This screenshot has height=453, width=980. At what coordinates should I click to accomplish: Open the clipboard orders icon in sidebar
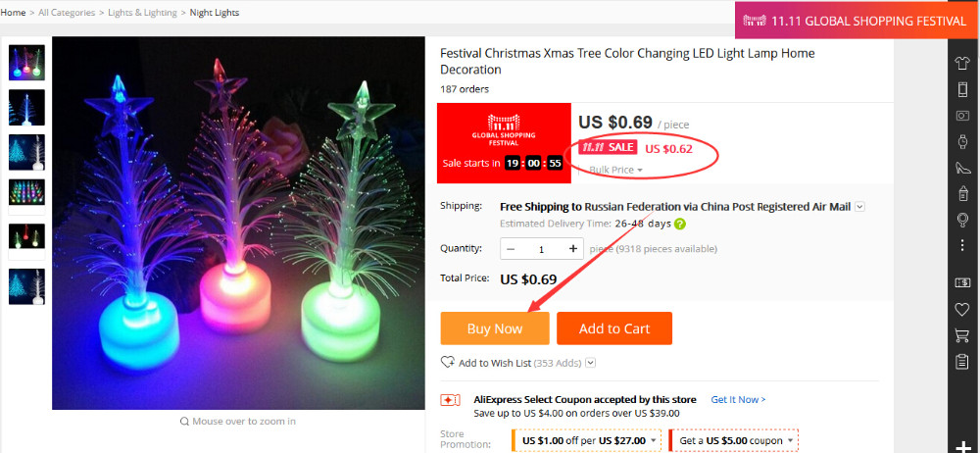(x=962, y=362)
